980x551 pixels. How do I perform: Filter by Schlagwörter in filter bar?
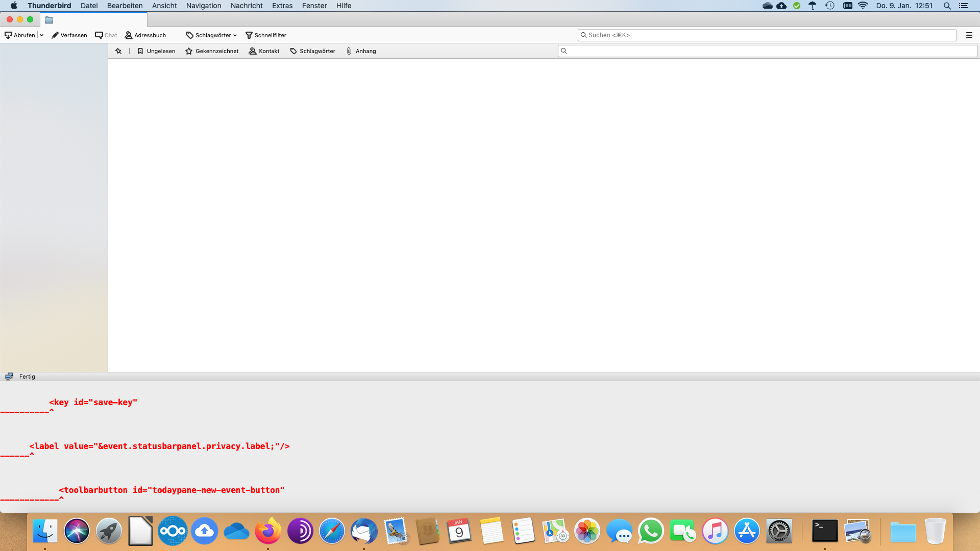click(312, 51)
